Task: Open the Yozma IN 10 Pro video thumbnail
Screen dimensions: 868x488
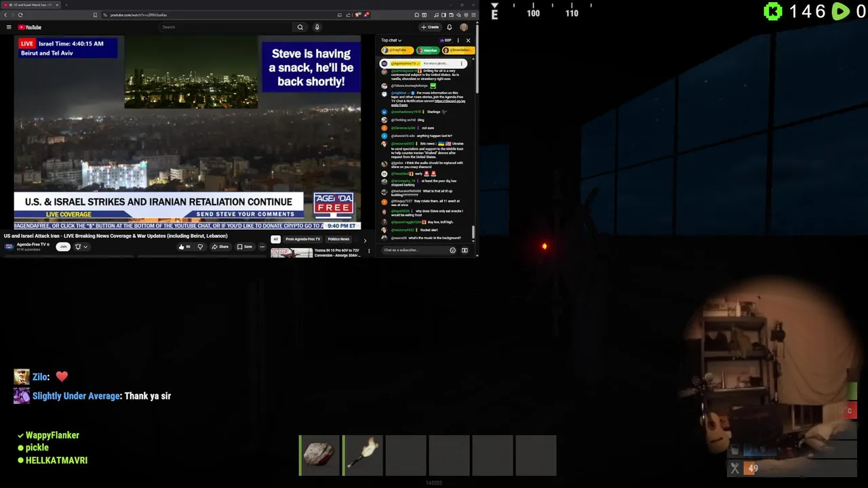Action: point(292,253)
